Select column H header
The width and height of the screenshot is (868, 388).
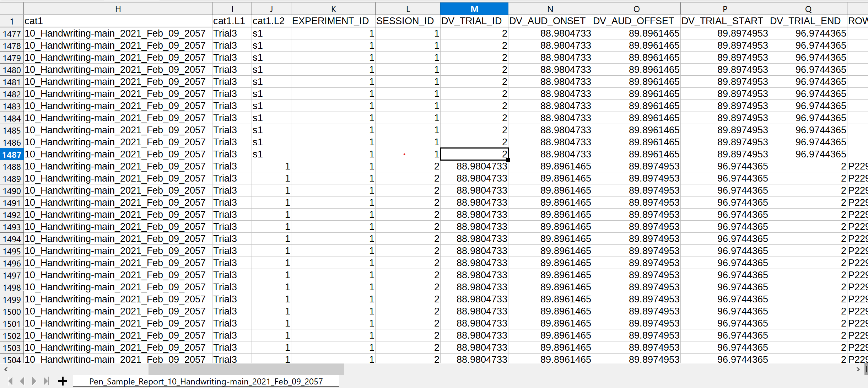click(118, 9)
